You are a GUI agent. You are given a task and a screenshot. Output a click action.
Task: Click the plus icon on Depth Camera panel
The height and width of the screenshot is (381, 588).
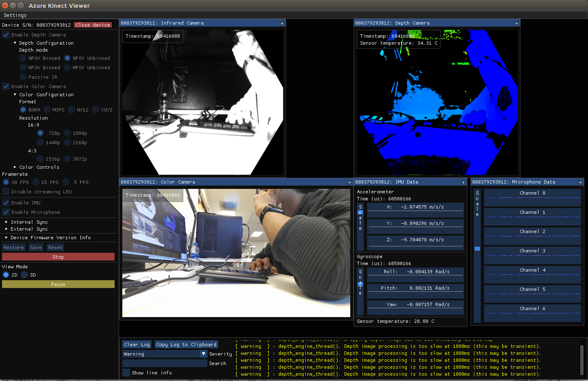click(x=516, y=23)
